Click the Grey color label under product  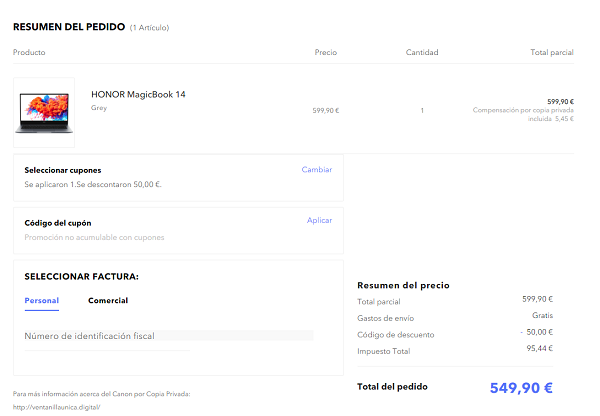click(99, 108)
